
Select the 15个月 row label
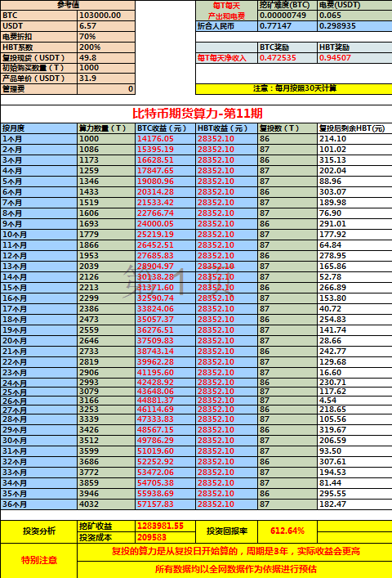pyautogui.click(x=38, y=288)
